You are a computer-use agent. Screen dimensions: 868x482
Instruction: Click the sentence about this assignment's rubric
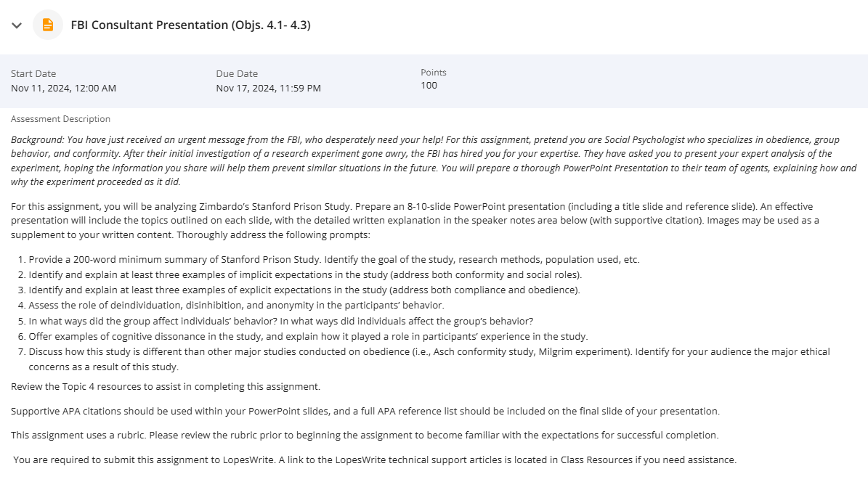click(x=365, y=435)
